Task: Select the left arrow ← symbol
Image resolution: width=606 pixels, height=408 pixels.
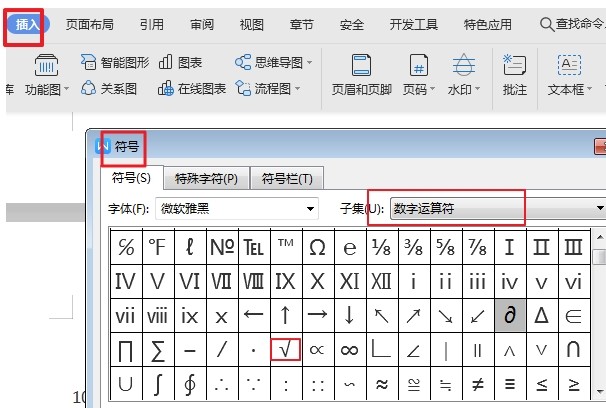Action: click(254, 315)
